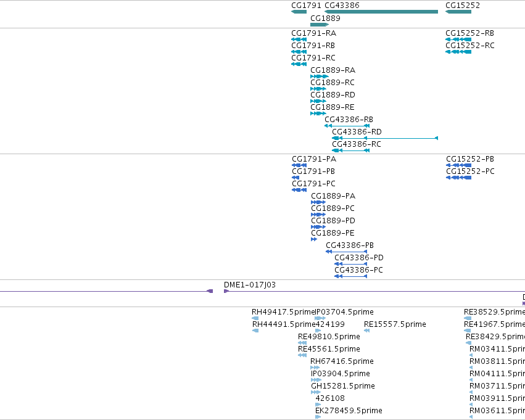
Task: Click the IP03704.5prime EST label
Action: point(344,312)
